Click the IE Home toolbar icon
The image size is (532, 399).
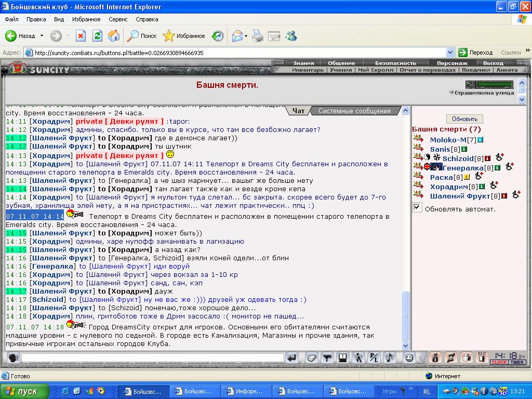[x=114, y=36]
